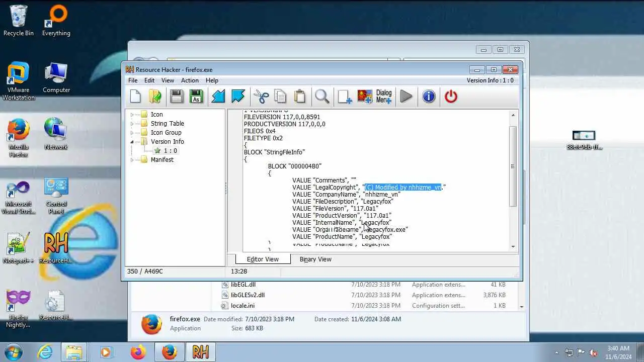
Task: Click the editor scroll down arrow
Action: pos(513,246)
